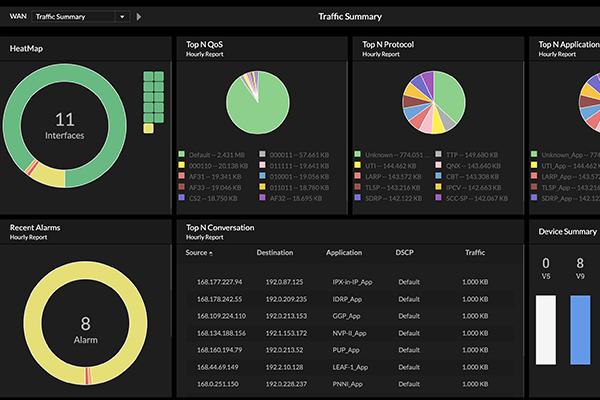Toggle the blue CS2 legend swatch
Viewport: 600px width, 400px height.
pos(182,198)
